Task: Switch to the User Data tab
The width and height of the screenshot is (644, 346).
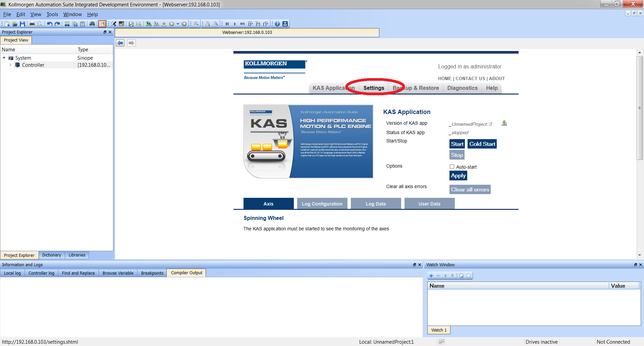Action: point(429,204)
